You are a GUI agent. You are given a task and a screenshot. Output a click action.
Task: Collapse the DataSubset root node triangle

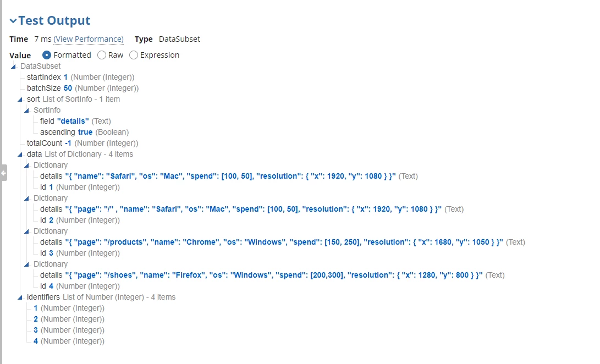(x=13, y=67)
